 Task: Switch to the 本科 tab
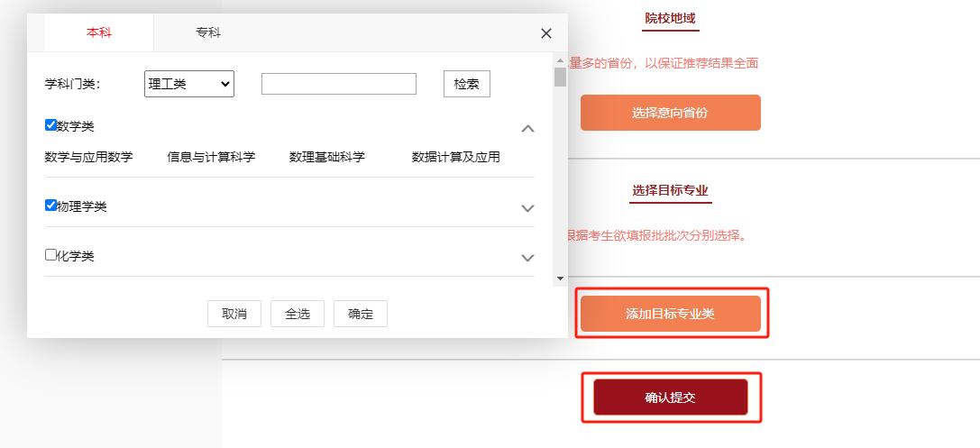point(99,32)
